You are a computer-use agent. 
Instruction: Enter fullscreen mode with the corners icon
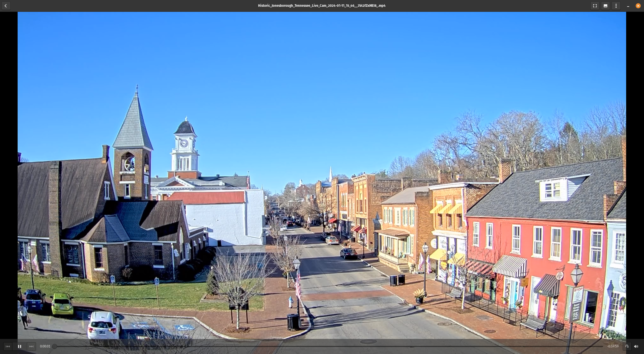point(595,6)
